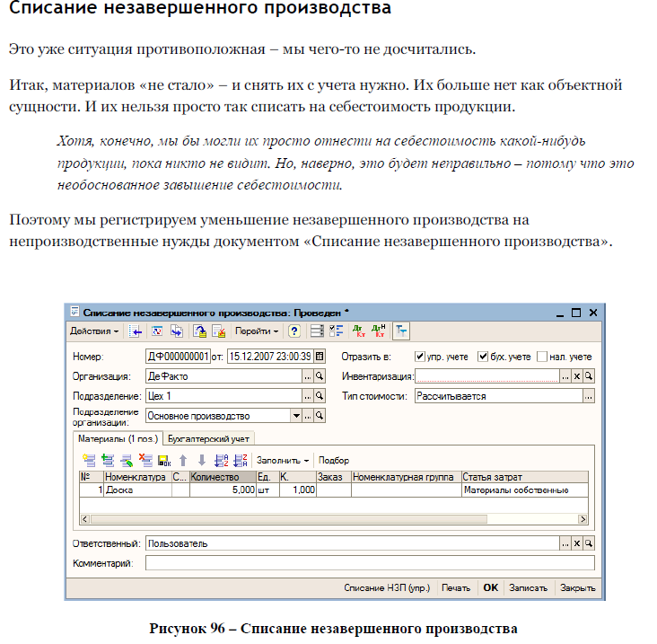This screenshot has height=644, width=657.
Task: Click the right scroll arrow of table
Action: tap(583, 519)
